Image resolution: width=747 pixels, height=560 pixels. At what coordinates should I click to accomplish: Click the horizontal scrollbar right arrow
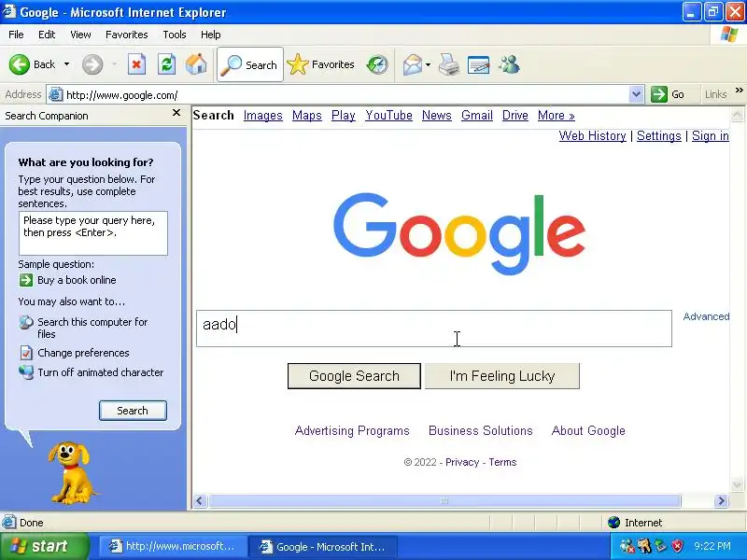tap(721, 501)
